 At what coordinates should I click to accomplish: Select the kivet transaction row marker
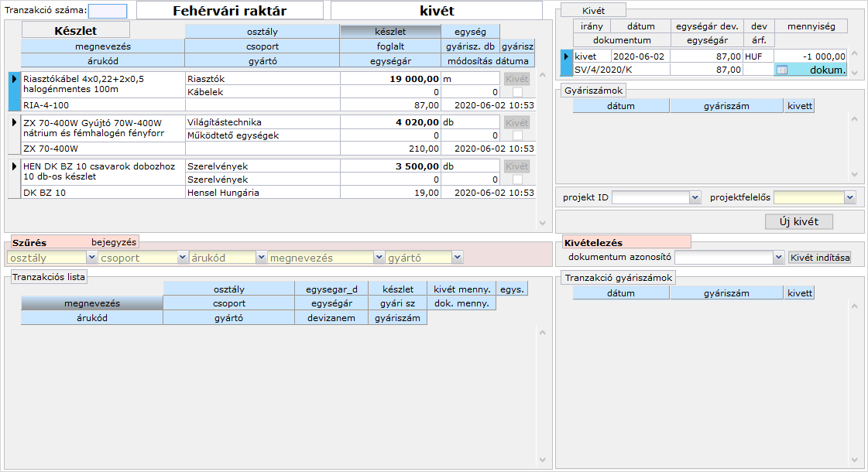566,56
